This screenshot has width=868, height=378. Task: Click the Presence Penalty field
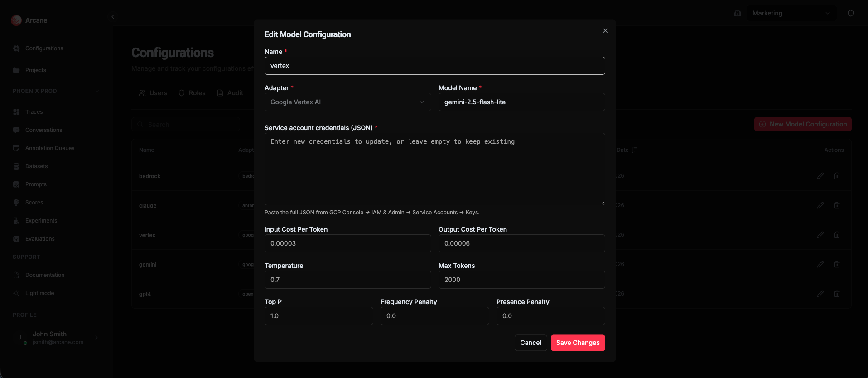[x=550, y=316]
